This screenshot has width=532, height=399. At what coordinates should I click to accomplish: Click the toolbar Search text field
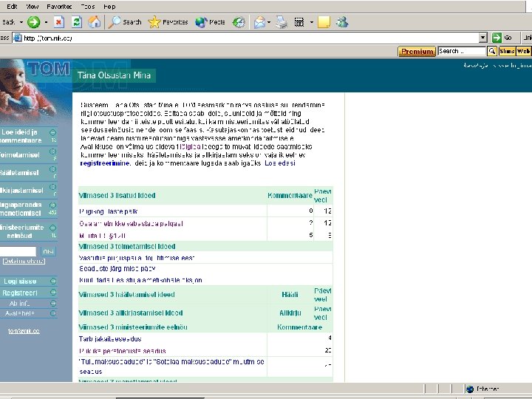coord(462,51)
